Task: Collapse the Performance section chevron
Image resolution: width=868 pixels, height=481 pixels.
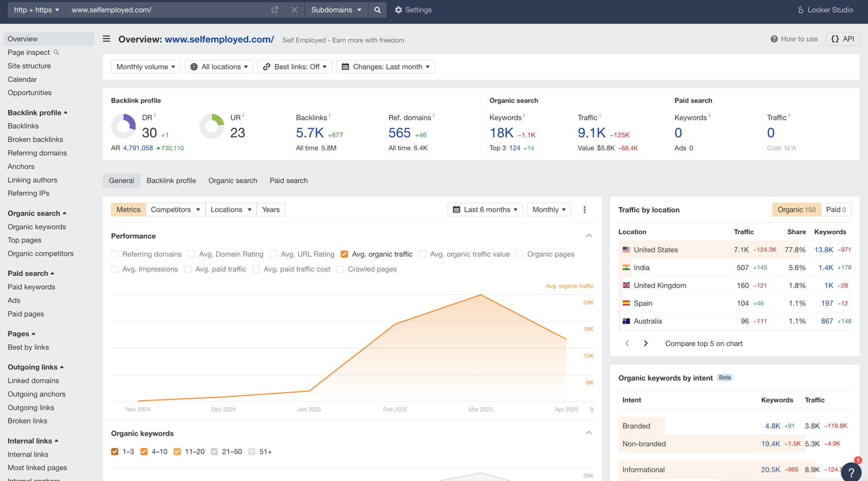Action: tap(589, 236)
